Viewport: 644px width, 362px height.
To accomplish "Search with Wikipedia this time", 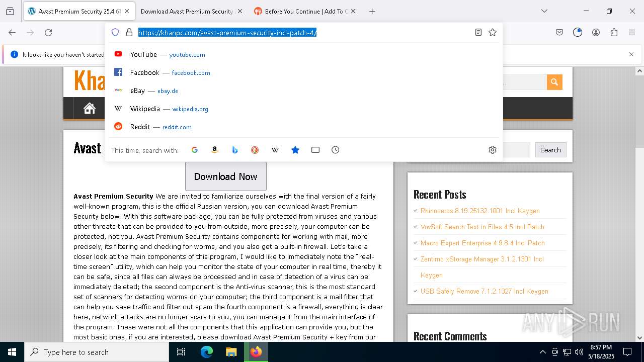I will coord(275,150).
